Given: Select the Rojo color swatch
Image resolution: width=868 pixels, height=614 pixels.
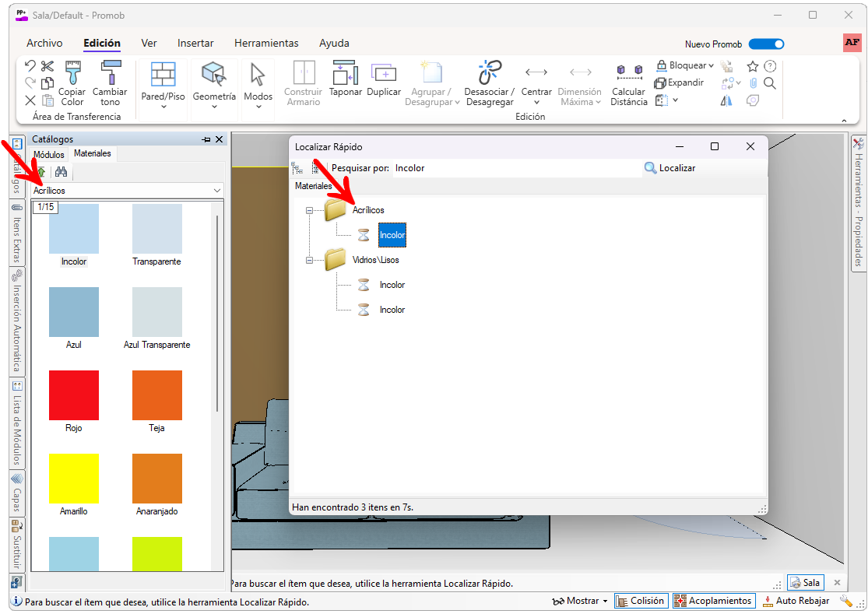Looking at the screenshot, I should pos(74,395).
